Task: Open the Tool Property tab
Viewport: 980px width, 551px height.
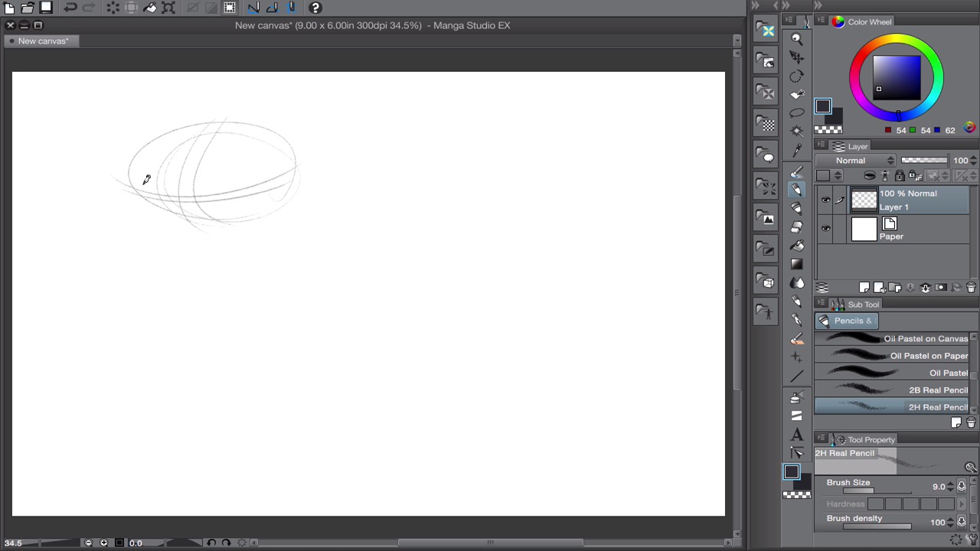Action: coord(864,440)
